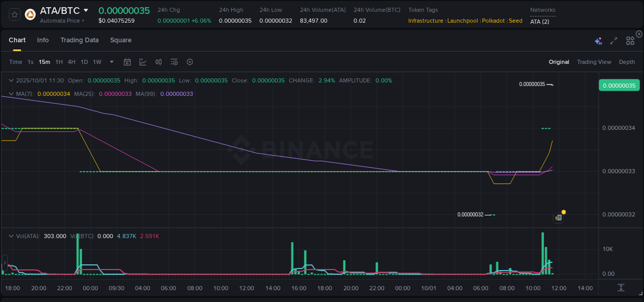Open the date range picker calendar icon
Screen dimensions: 644x302
127,62
